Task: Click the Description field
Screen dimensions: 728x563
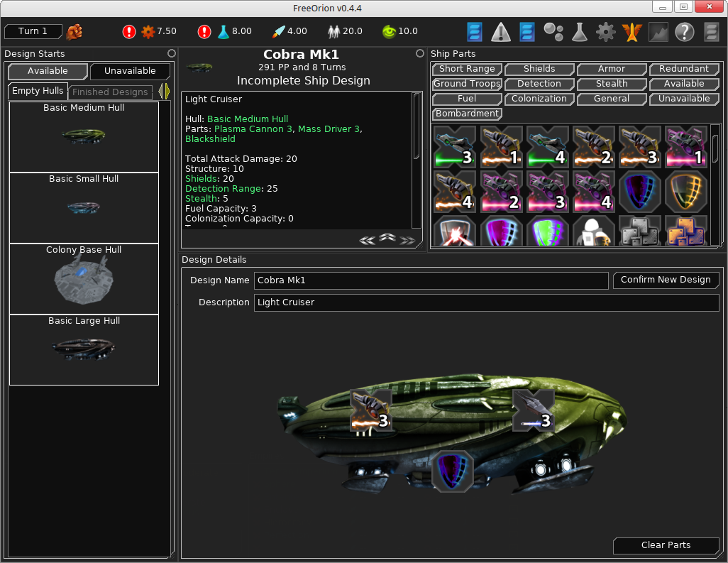Action: click(487, 302)
